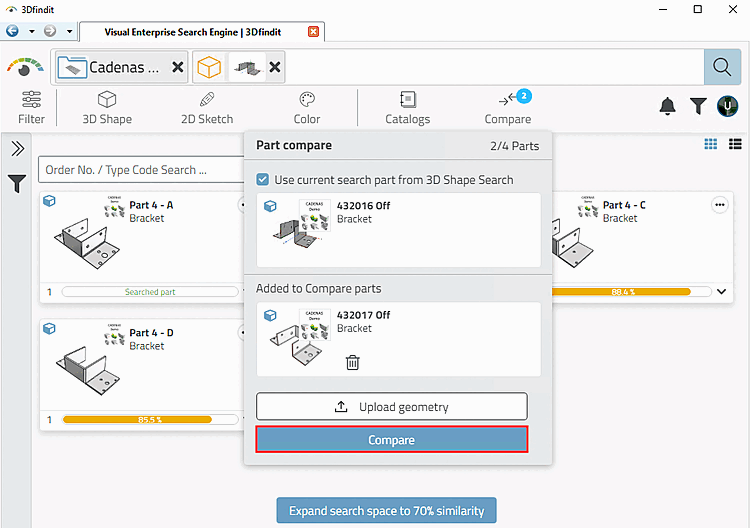The height and width of the screenshot is (528, 750).
Task: Switch to list view layout
Action: [x=735, y=144]
